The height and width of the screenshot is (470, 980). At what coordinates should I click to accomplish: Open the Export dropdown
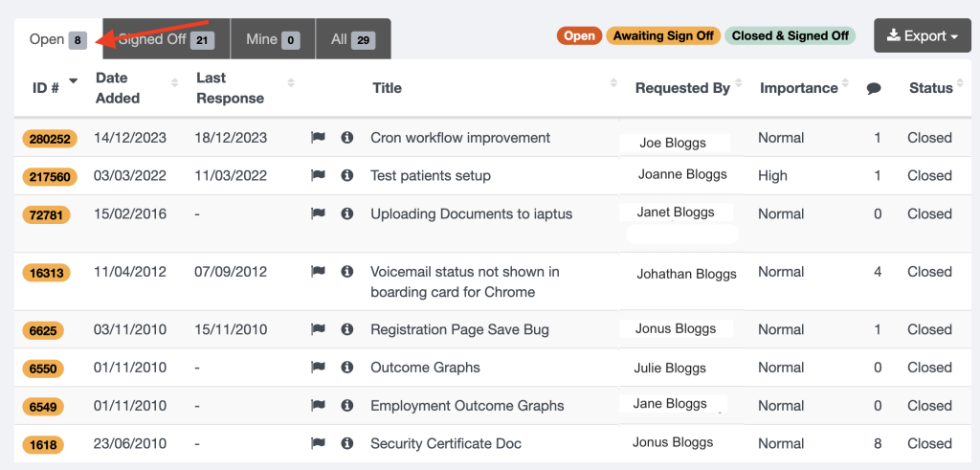tap(923, 36)
